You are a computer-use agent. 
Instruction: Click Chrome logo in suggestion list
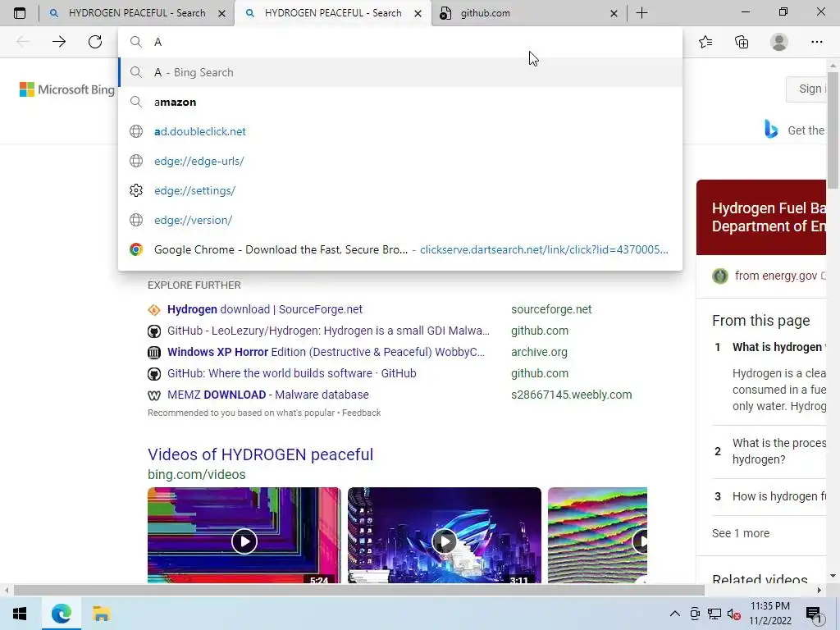click(136, 249)
